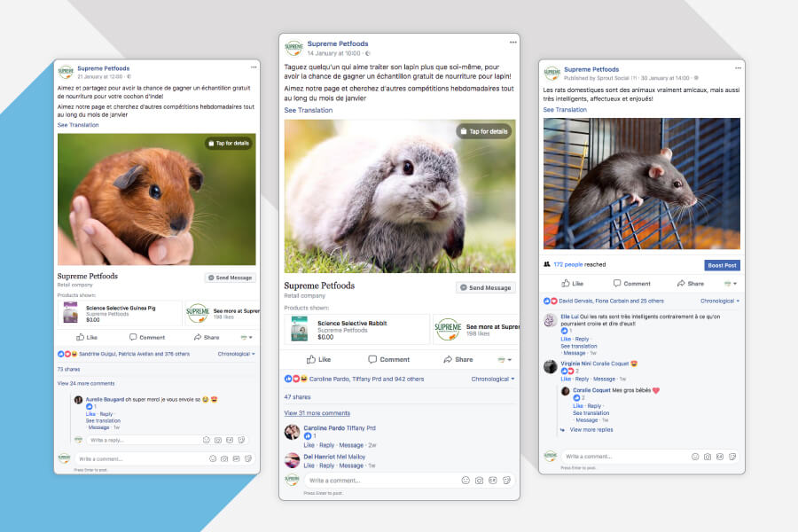Send Message on guinea pig post
Screen dimensions: 798x532
coord(230,278)
